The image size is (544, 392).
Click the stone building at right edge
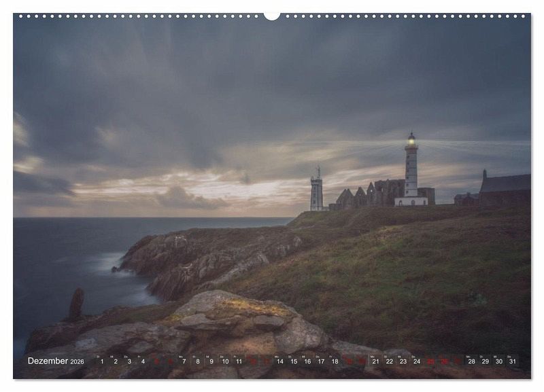pyautogui.click(x=504, y=190)
